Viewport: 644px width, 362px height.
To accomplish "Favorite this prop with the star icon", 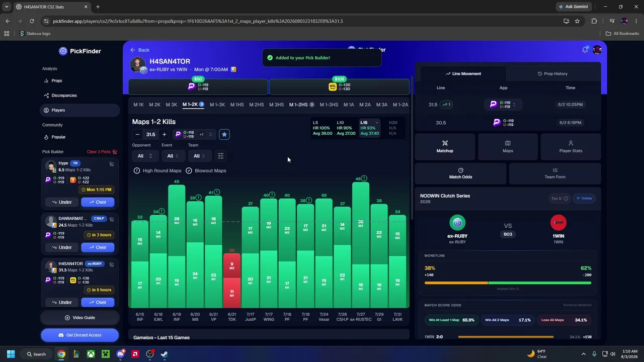I will [x=224, y=134].
